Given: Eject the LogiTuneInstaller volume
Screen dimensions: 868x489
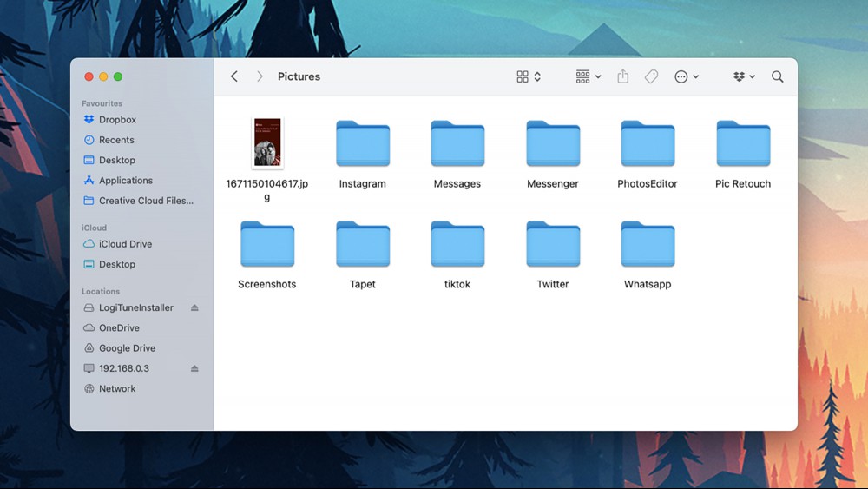Looking at the screenshot, I should tap(194, 307).
